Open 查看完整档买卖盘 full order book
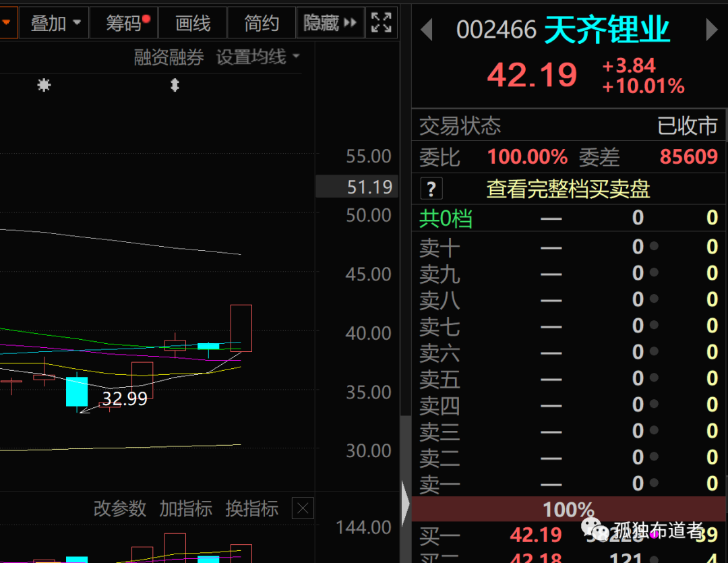Image resolution: width=728 pixels, height=563 pixels. point(568,189)
